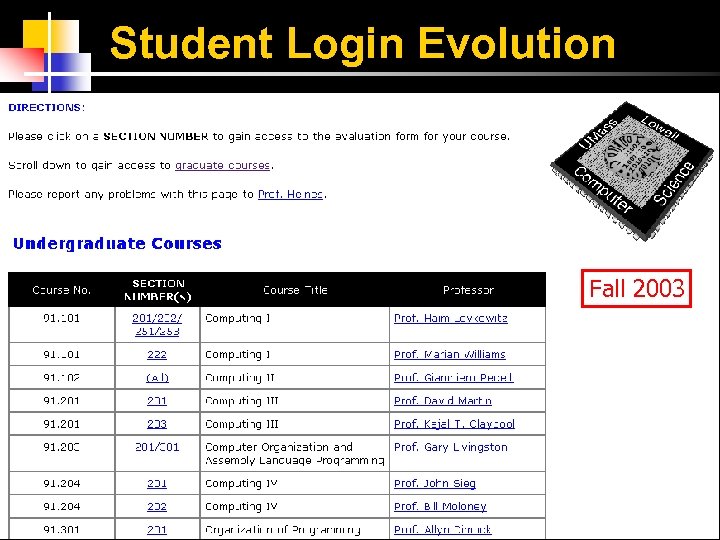Open the (All) sections link for Computing II
The image size is (720, 540).
[x=157, y=377]
